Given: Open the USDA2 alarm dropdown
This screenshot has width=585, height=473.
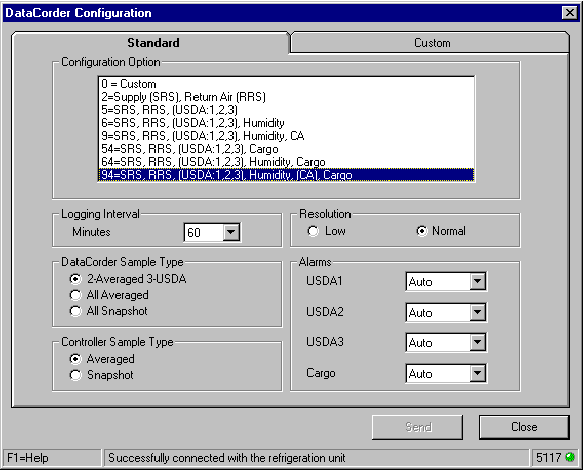Looking at the screenshot, I should click(x=478, y=313).
